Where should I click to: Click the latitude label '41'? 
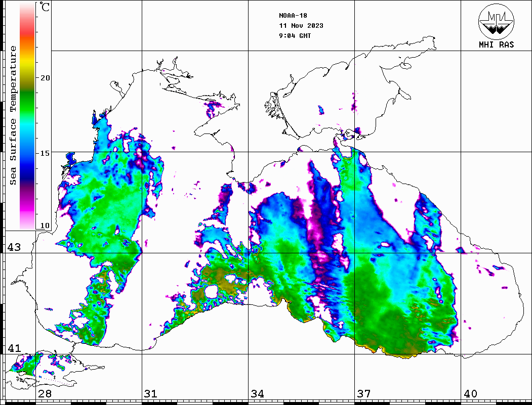point(14,348)
